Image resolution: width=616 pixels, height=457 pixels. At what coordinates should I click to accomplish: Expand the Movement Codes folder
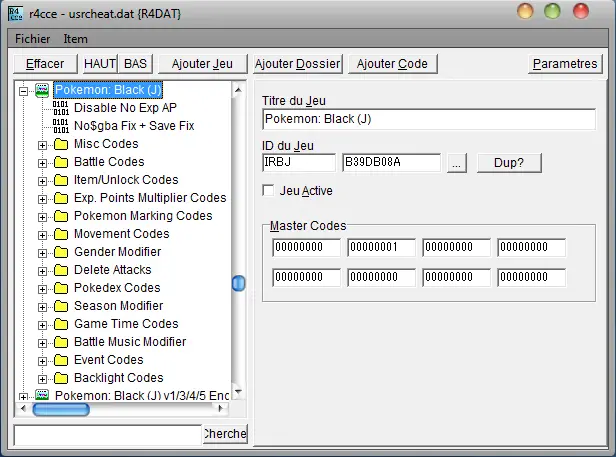pyautogui.click(x=42, y=235)
